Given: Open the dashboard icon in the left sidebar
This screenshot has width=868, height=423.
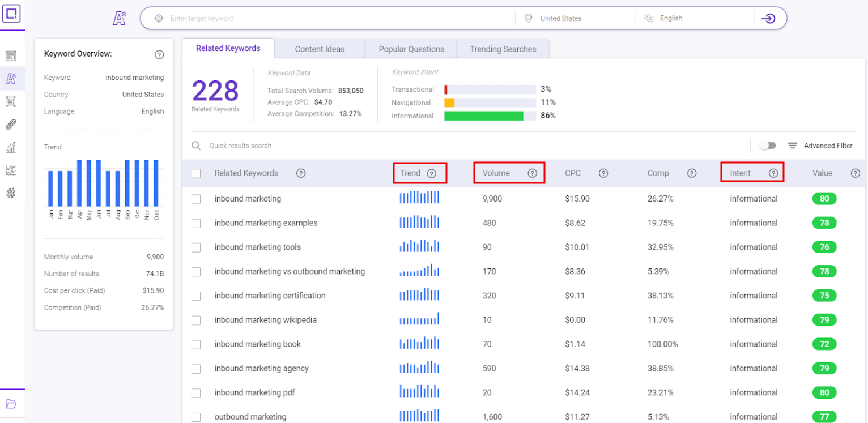Looking at the screenshot, I should [x=11, y=56].
